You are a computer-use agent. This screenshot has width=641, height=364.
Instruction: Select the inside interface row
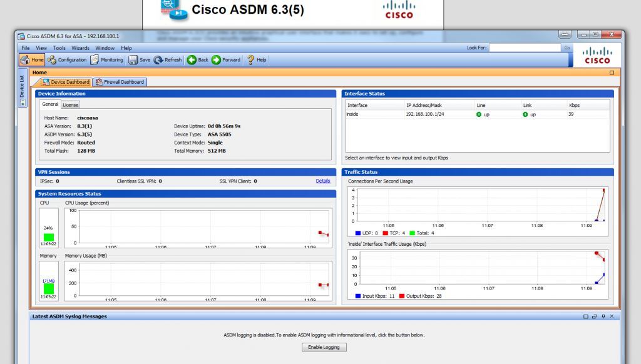coord(478,114)
